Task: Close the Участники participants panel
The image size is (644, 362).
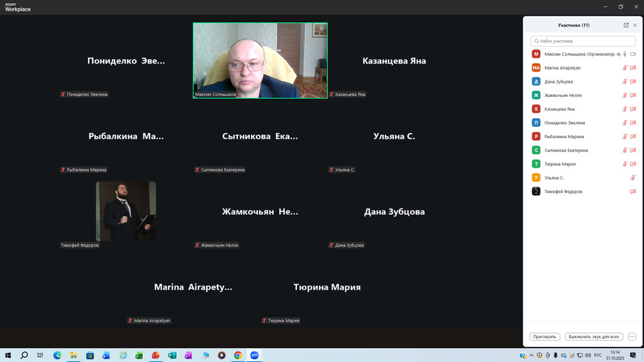Action: tap(635, 25)
